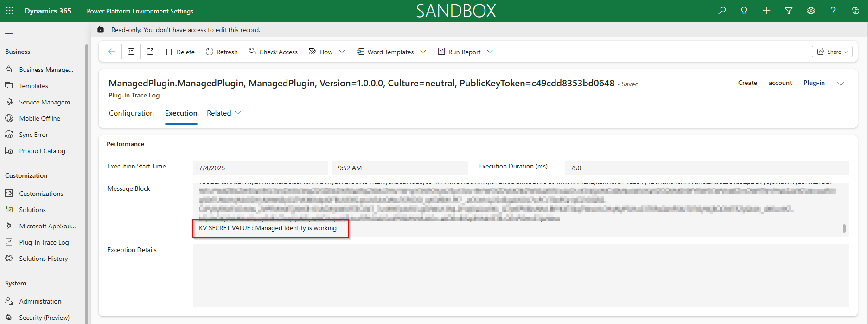Open the advanced find filter icon

789,11
